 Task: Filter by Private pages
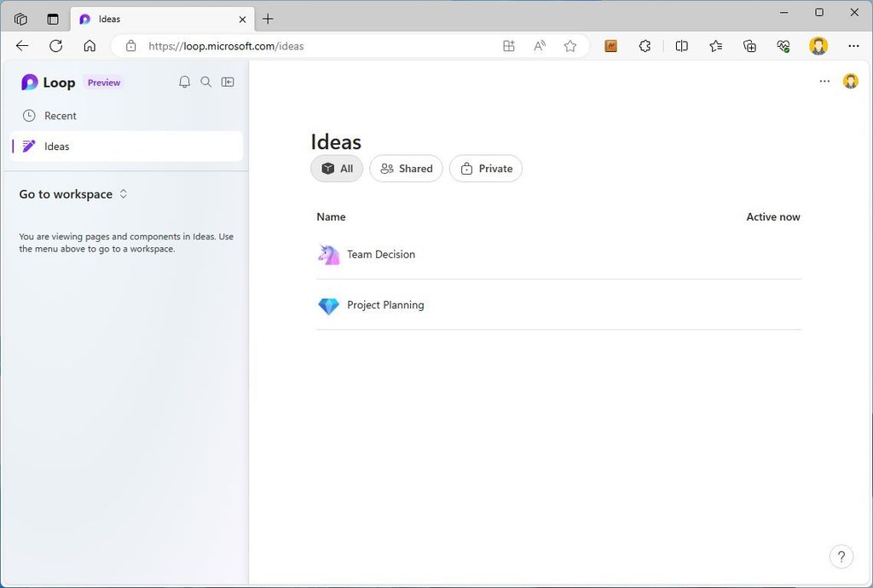tap(485, 168)
